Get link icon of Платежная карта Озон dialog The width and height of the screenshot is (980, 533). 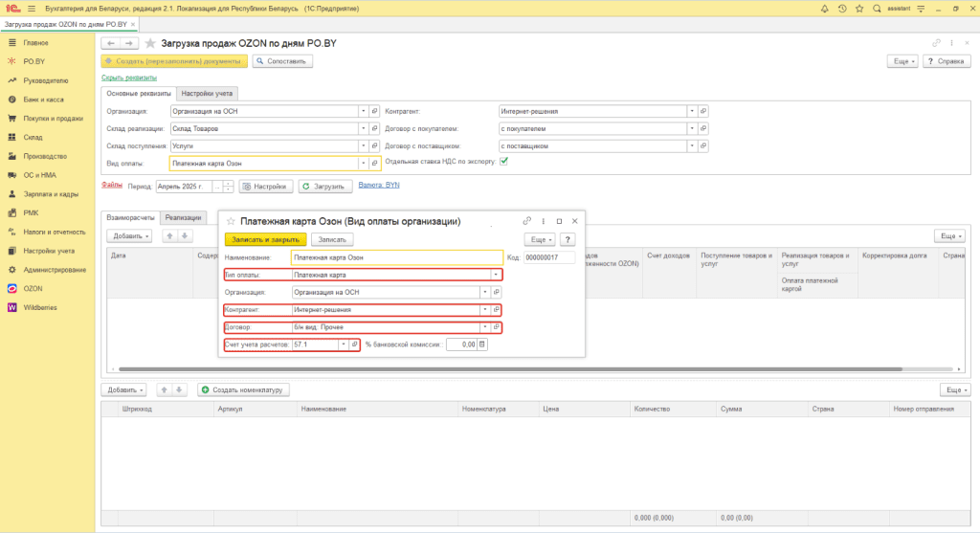(x=527, y=221)
